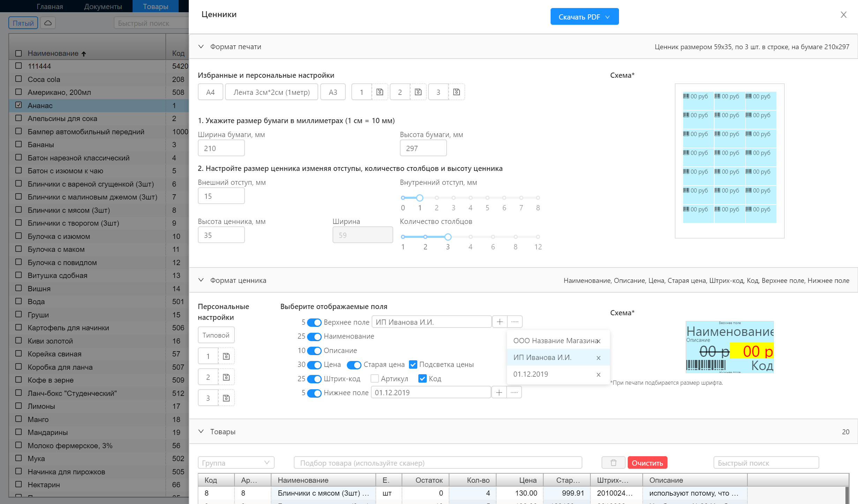Uncheck the Ананас row checkbox
Viewport: 858px width, 504px height.
(x=19, y=105)
